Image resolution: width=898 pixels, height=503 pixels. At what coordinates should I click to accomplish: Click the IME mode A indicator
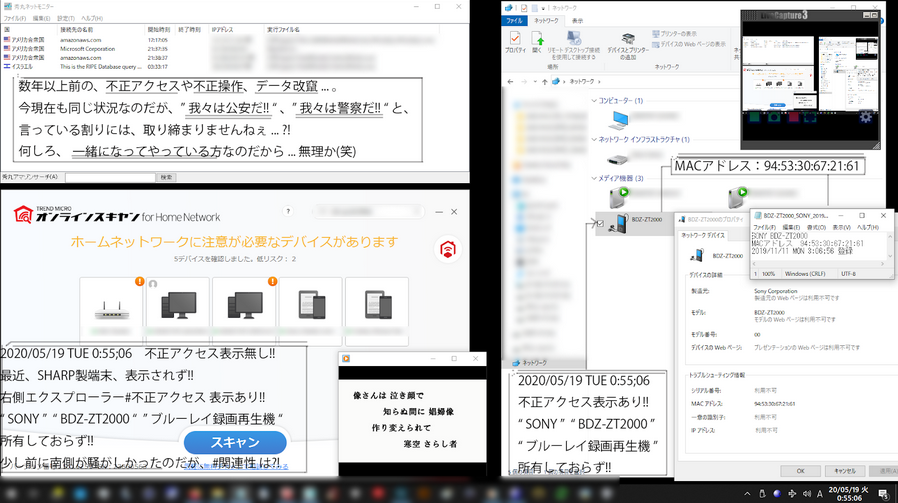pos(820,493)
